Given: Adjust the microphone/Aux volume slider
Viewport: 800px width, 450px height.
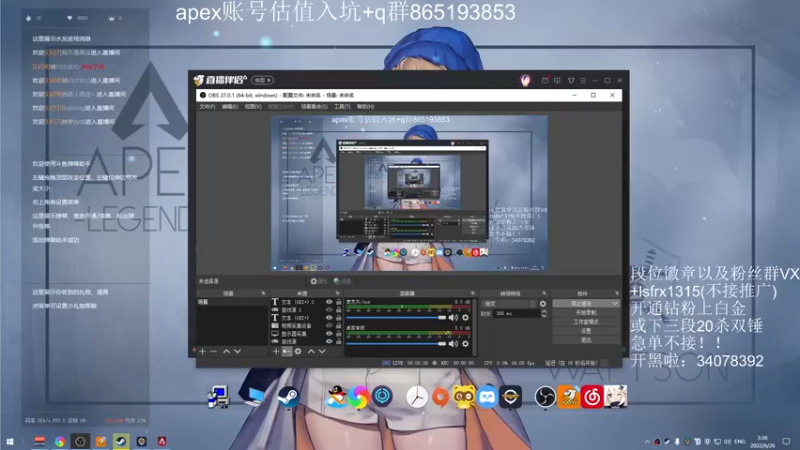Looking at the screenshot, I should coord(396,317).
